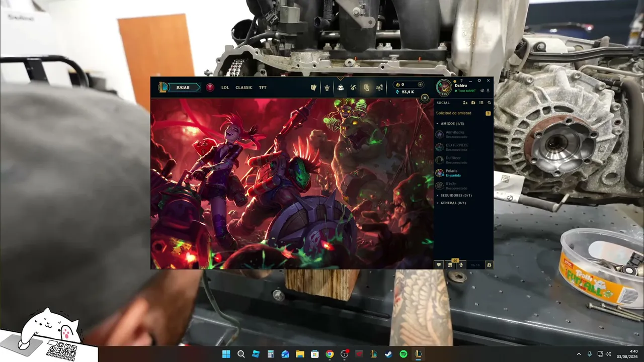
Task: Open Google Chrome from the taskbar
Action: point(330,354)
